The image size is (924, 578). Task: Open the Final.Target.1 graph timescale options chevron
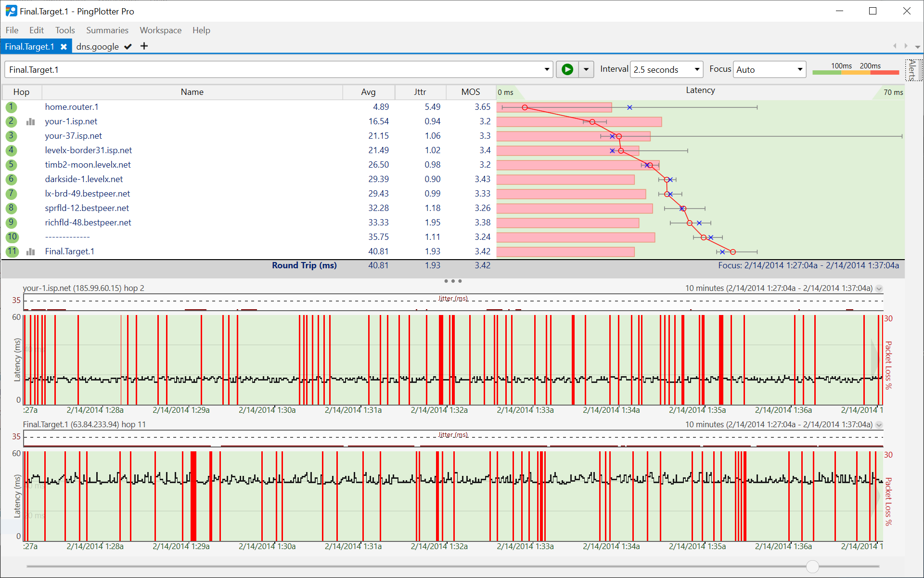click(x=879, y=425)
